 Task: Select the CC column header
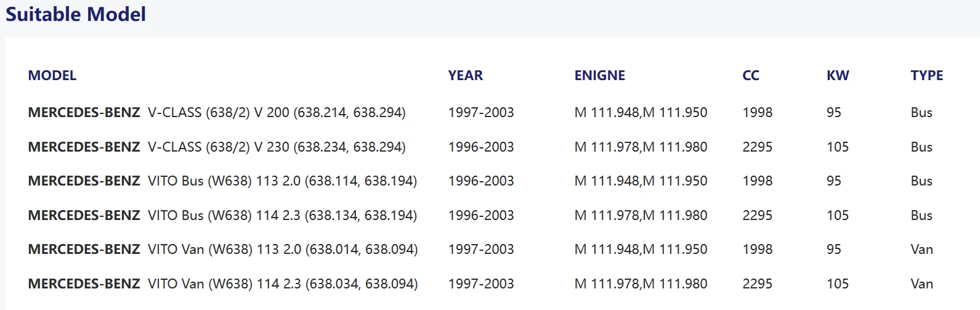(x=751, y=76)
